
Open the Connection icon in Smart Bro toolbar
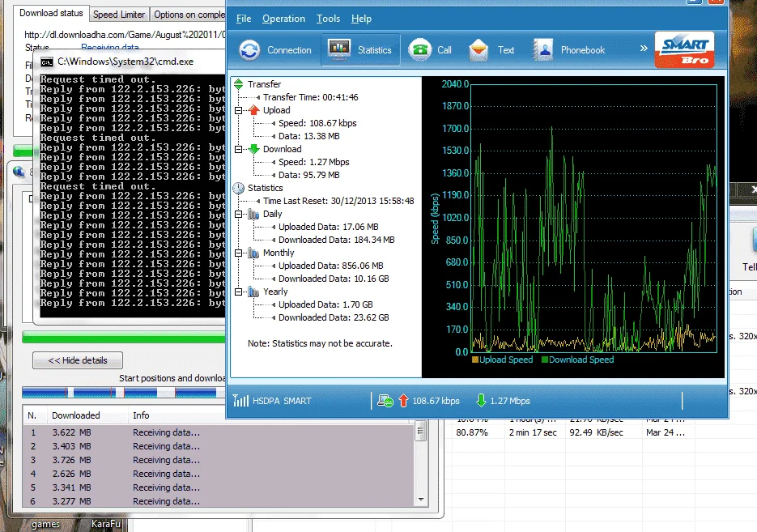click(249, 49)
